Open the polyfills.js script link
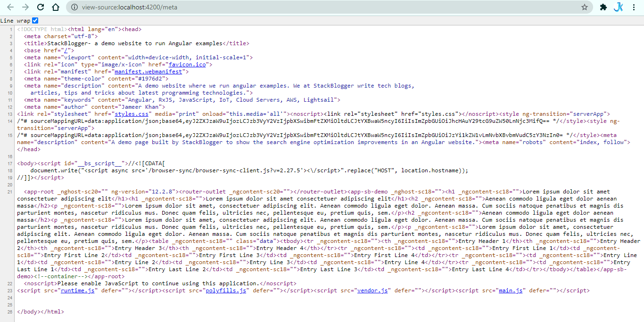This screenshot has height=322, width=644. (226, 290)
